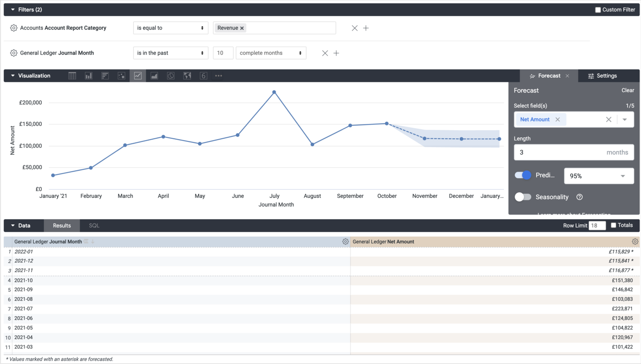This screenshot has width=641, height=364.
Task: Turn off the Prediction interval toggle
Action: (522, 175)
